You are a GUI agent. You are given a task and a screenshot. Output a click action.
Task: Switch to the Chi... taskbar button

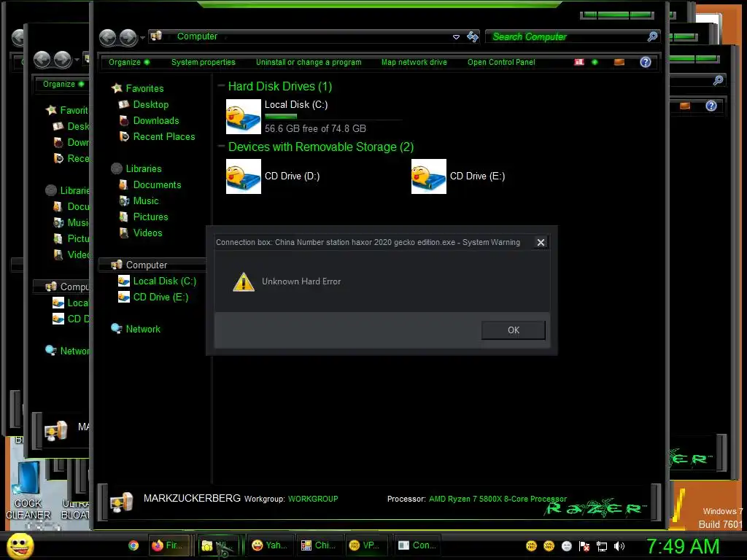tap(320, 545)
